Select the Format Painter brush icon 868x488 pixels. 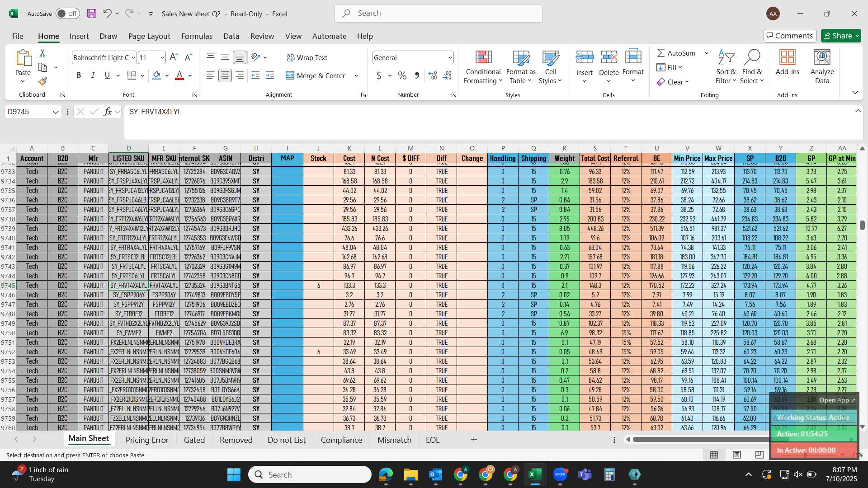pyautogui.click(x=42, y=81)
